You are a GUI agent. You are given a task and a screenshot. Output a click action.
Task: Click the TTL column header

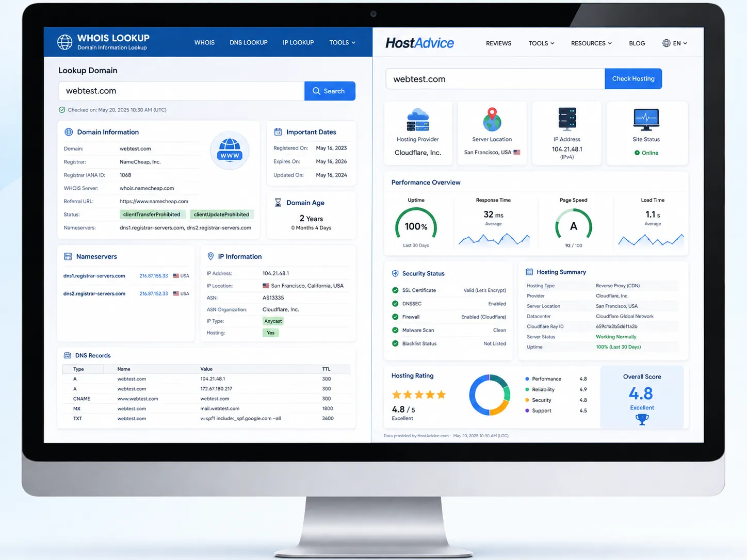coord(326,369)
